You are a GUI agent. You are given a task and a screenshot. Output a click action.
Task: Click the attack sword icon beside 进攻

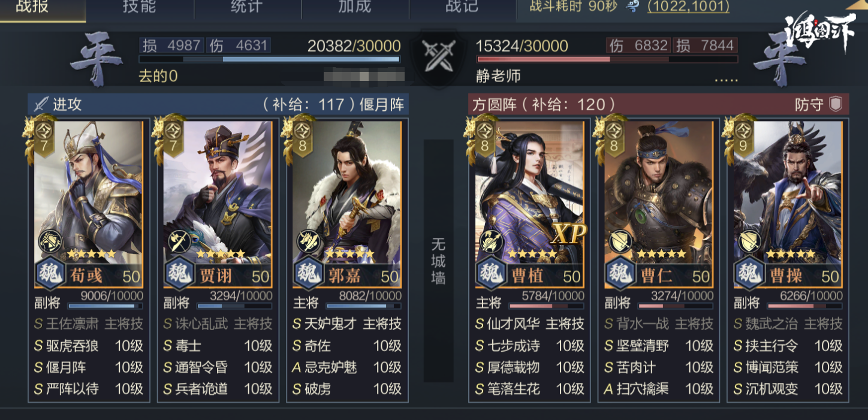click(41, 104)
